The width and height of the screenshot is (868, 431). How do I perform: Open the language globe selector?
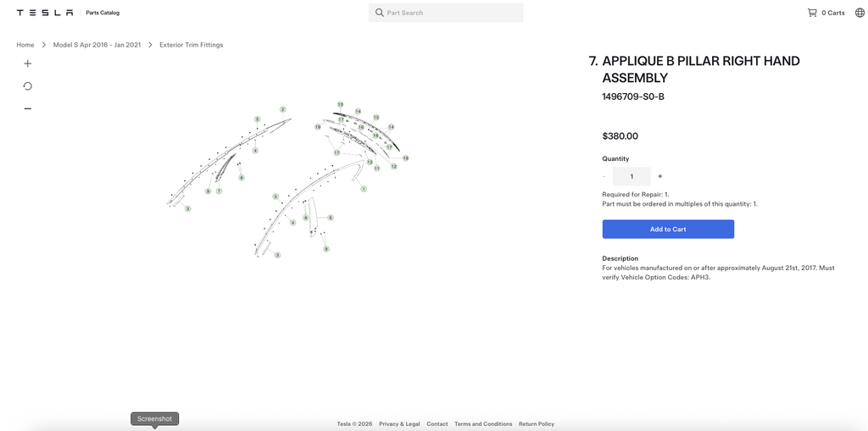tap(860, 13)
